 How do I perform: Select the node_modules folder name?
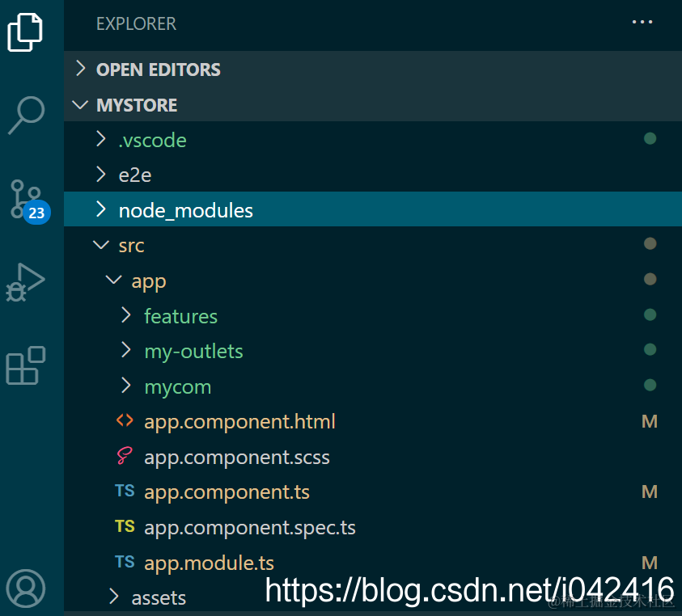[x=186, y=211]
